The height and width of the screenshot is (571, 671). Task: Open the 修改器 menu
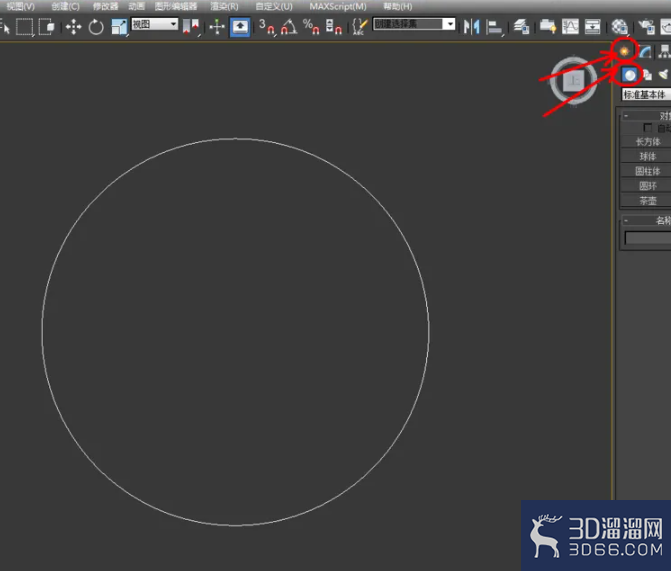pyautogui.click(x=105, y=6)
